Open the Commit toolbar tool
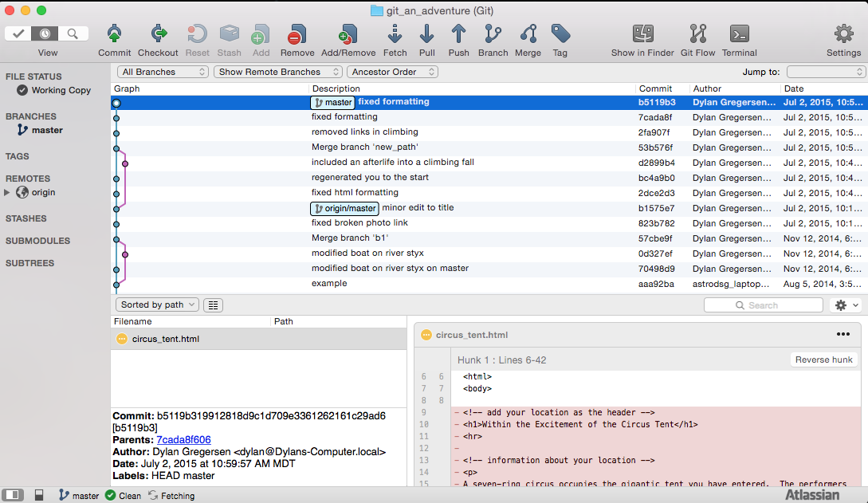Viewport: 868px width, 503px height. (114, 41)
